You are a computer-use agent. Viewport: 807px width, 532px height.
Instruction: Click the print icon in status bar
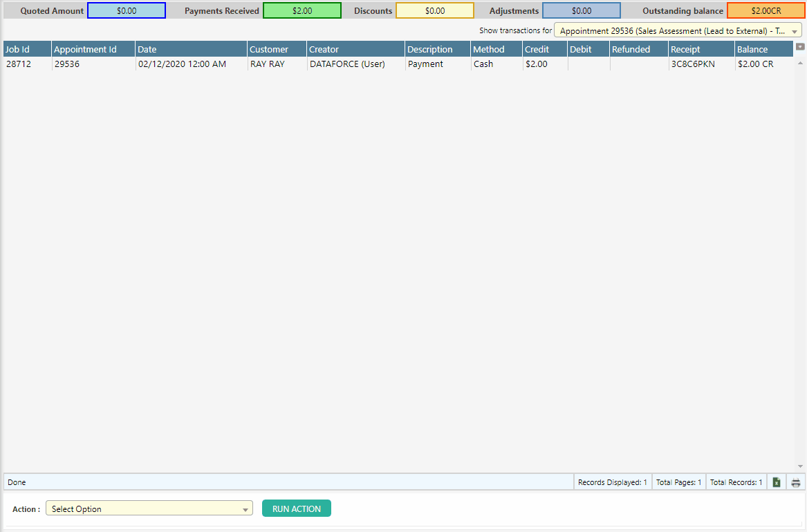(x=796, y=482)
